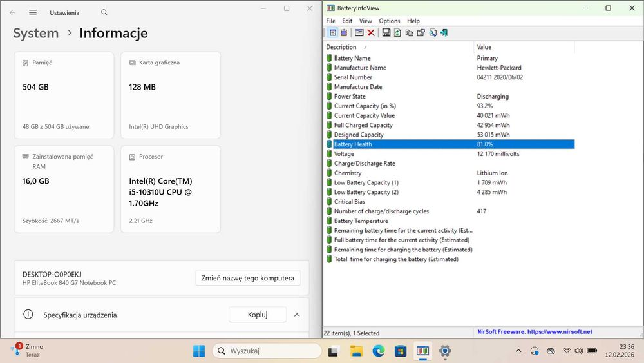Show hidden tray icons chevron
Screen dimensions: 644x363
point(518,351)
